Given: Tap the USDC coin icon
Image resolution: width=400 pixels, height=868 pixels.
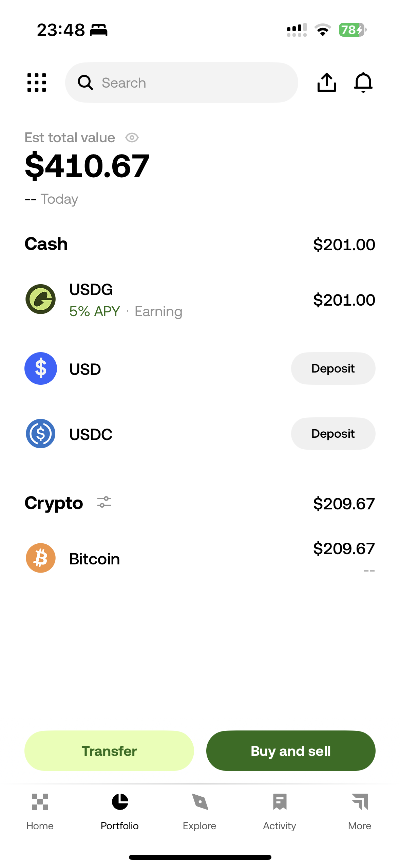Looking at the screenshot, I should (41, 434).
